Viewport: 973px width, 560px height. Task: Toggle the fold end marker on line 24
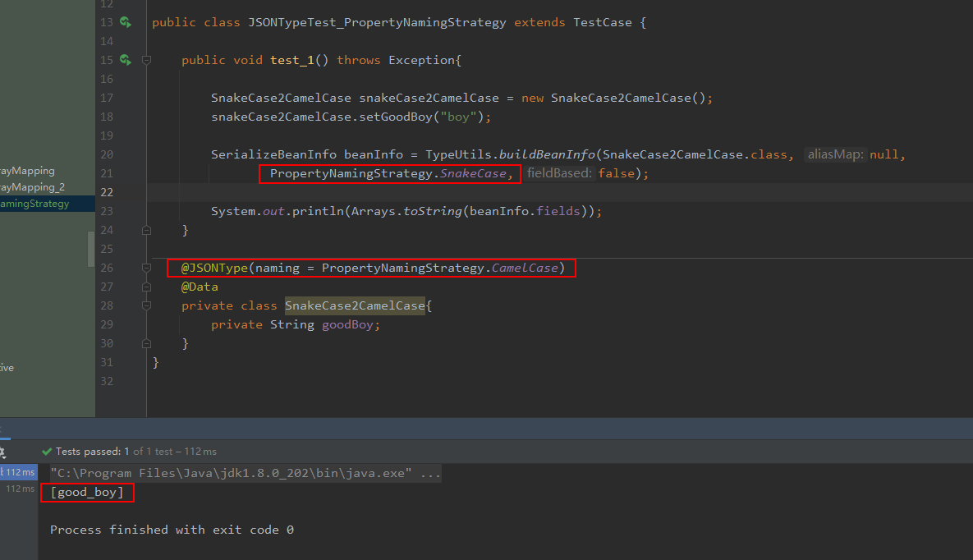tap(146, 231)
